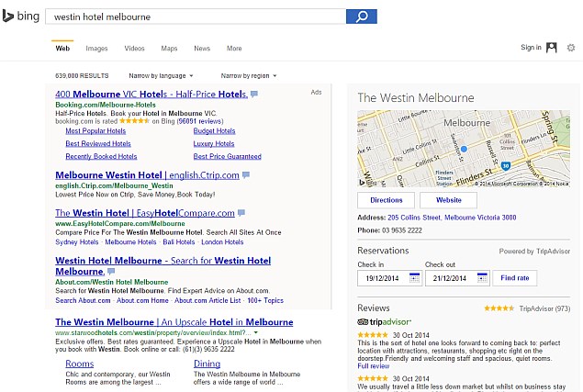
Task: Open About.com Home link
Action: [x=142, y=300]
